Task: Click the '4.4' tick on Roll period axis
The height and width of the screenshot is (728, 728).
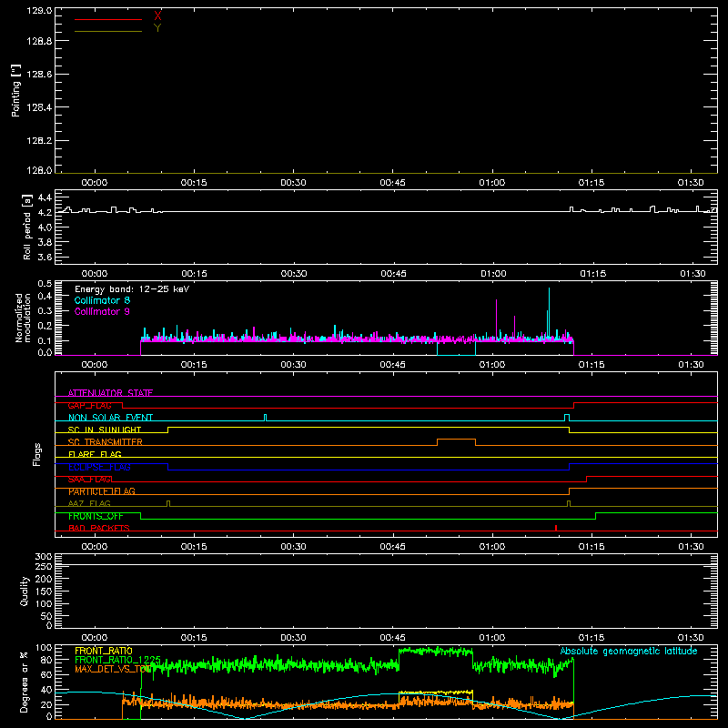Action: click(x=45, y=197)
